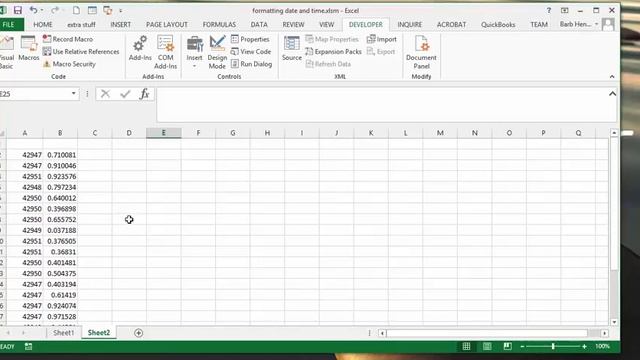Open Macro Security settings
This screenshot has width=640, height=360.
pos(69,64)
